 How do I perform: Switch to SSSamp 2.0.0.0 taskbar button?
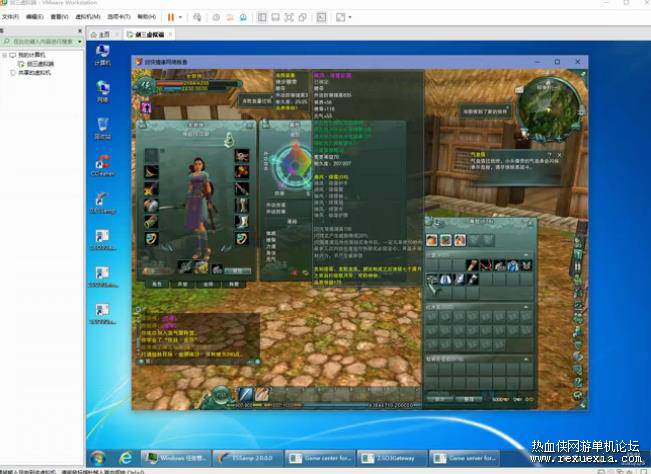248,458
